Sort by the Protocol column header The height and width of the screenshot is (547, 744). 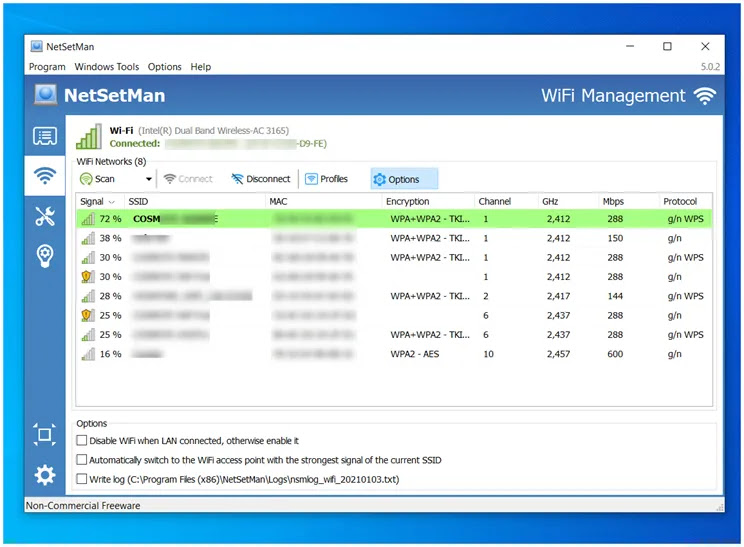tap(686, 201)
